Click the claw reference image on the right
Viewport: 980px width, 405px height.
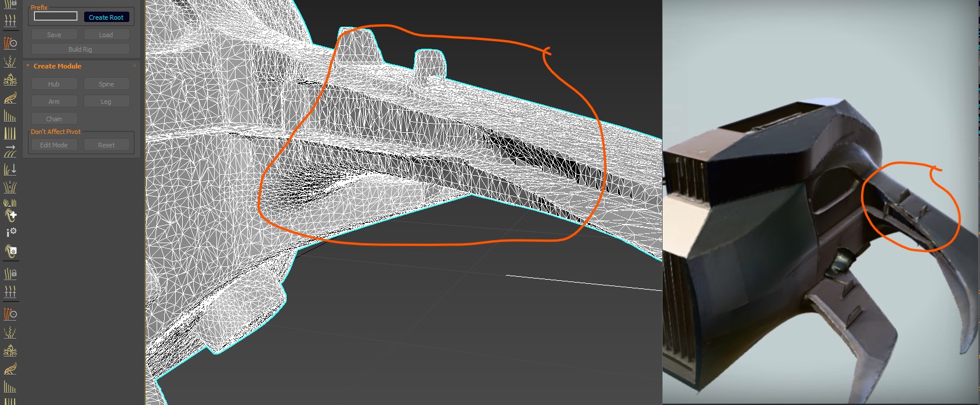(821, 202)
